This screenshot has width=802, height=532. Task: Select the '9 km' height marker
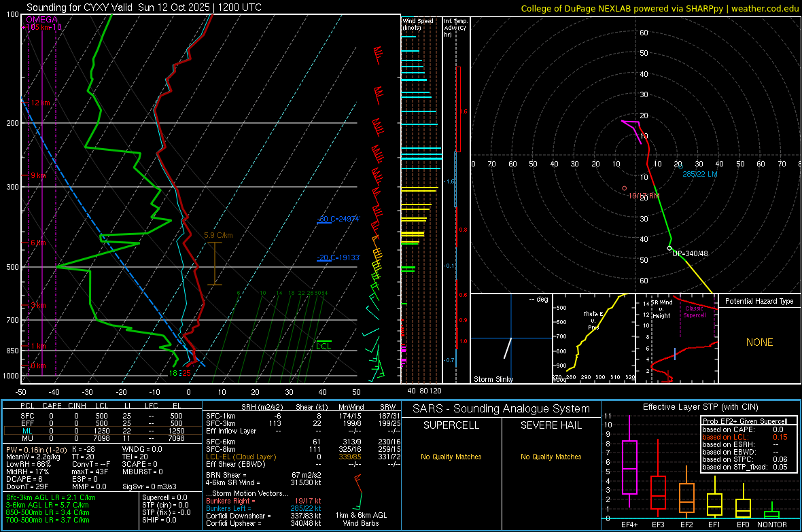[x=38, y=175]
